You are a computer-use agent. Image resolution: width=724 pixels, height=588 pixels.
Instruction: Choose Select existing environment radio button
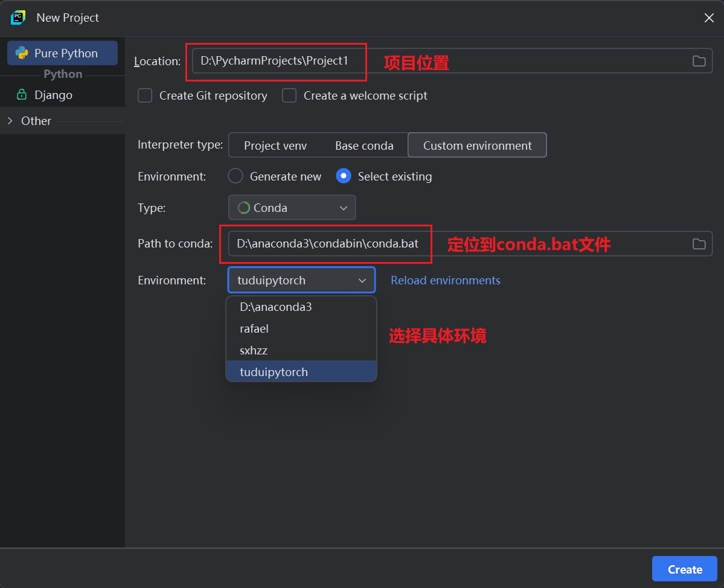click(x=344, y=176)
